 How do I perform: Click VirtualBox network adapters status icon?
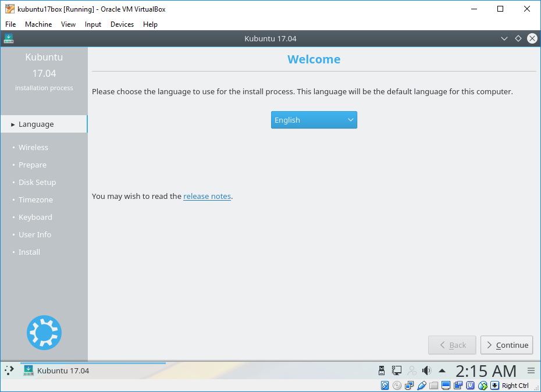(x=409, y=386)
